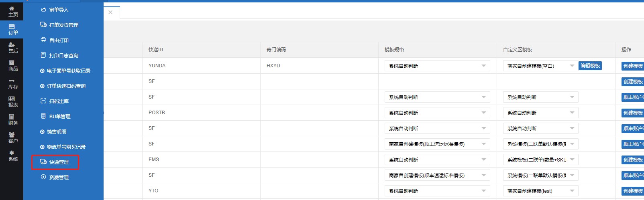The width and height of the screenshot is (644, 200).
Task: Click the 快递ID column header
Action: [156, 50]
